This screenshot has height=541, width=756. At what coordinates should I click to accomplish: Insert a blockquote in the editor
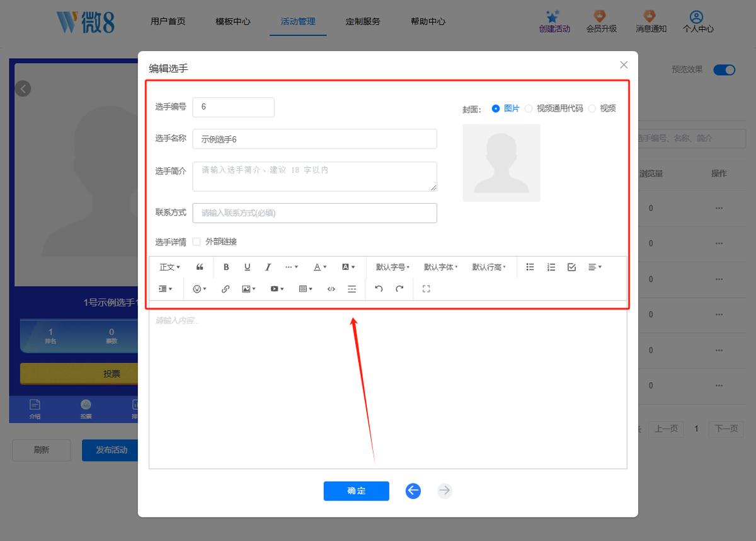click(200, 267)
